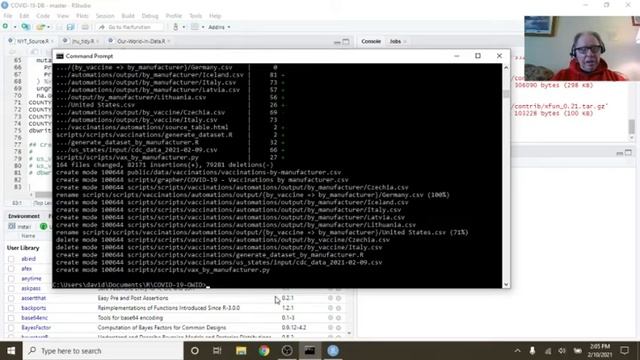Open the File menu
Viewport: 640px width, 360px height.
pyautogui.click(x=8, y=16)
